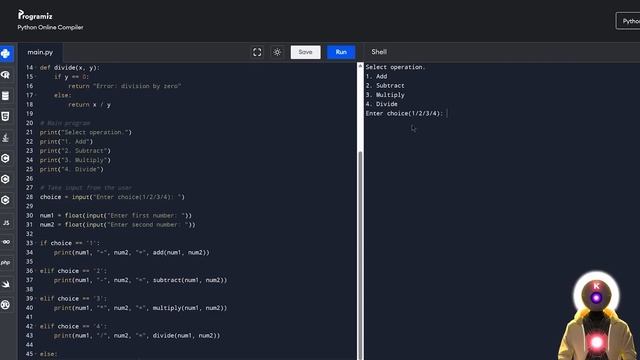This screenshot has width=640, height=360.
Task: Click the print 'Select operation.' code line 21
Action: 86,132
